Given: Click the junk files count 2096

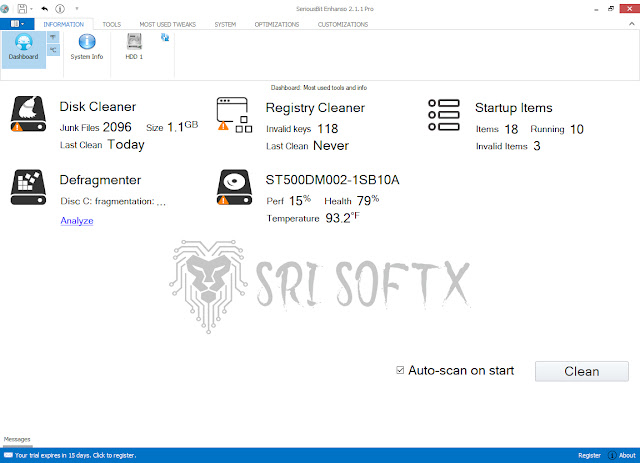Looking at the screenshot, I should 117,127.
